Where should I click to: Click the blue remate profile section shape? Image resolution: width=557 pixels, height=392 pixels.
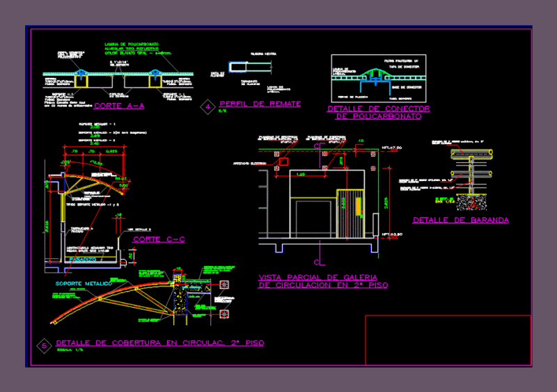[x=237, y=67]
